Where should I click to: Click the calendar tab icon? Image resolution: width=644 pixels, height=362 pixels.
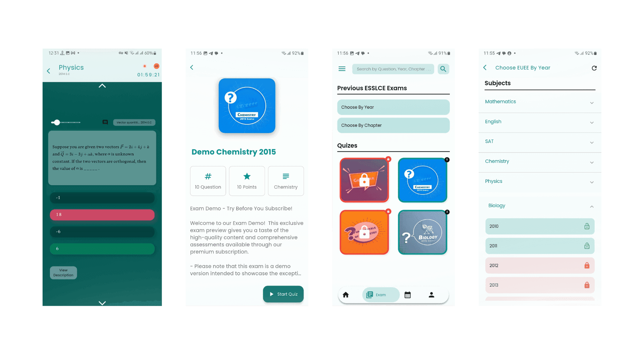coord(407,295)
